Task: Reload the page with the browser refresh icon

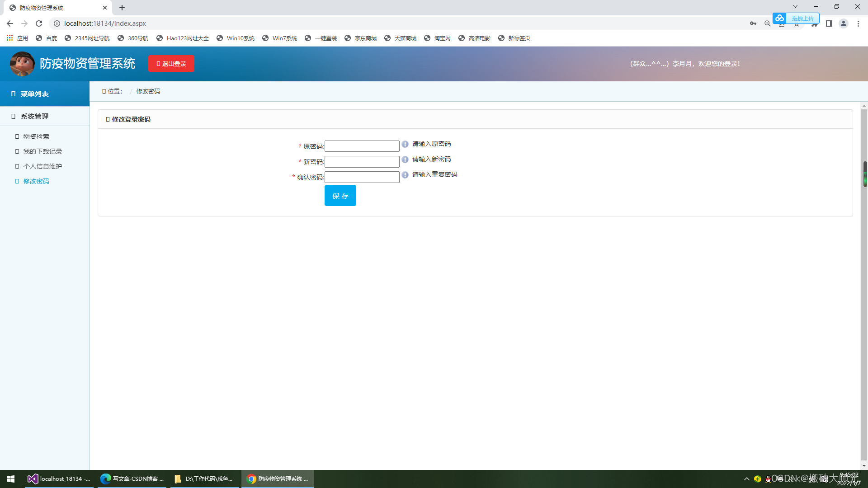Action: 39,23
